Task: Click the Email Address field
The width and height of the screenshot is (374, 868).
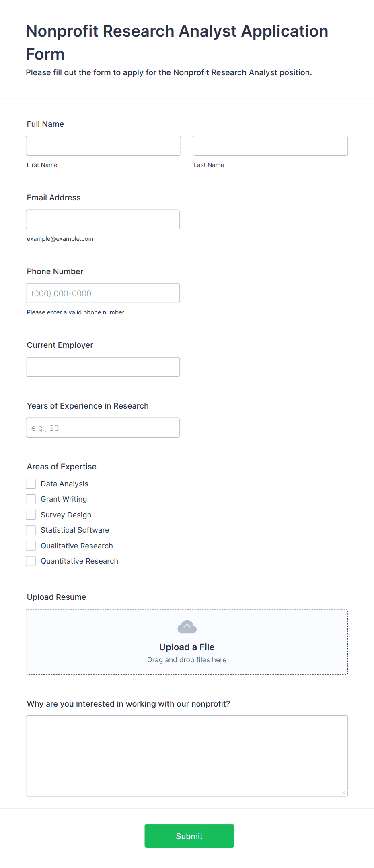Action: point(103,219)
